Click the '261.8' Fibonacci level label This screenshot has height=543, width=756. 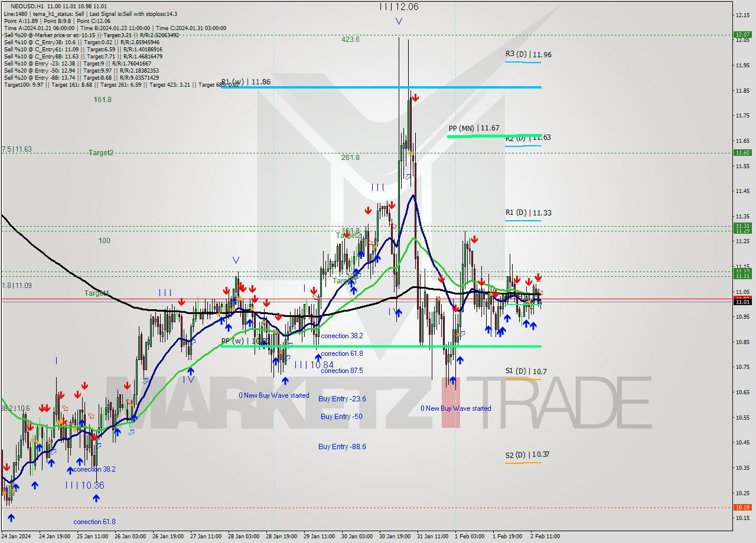click(x=350, y=158)
